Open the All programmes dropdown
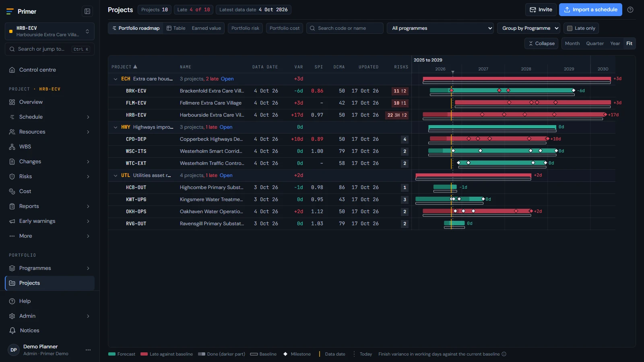644x362 pixels. [x=440, y=28]
